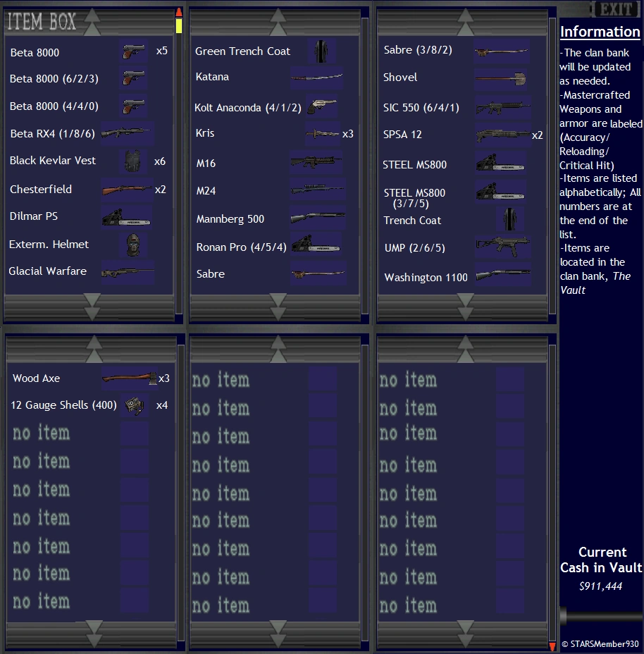This screenshot has height=654, width=644.
Task: Click the Exterm. Helmet icon
Action: (133, 245)
